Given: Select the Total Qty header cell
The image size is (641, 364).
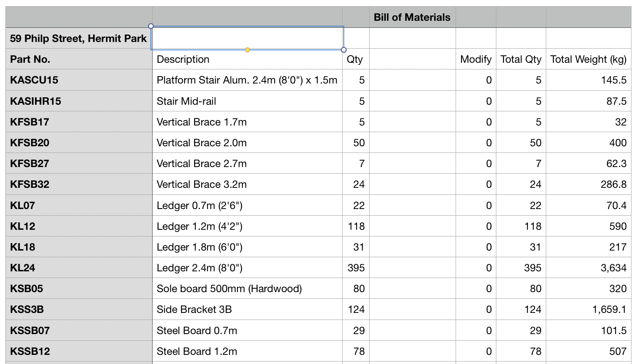Looking at the screenshot, I should pyautogui.click(x=521, y=59).
